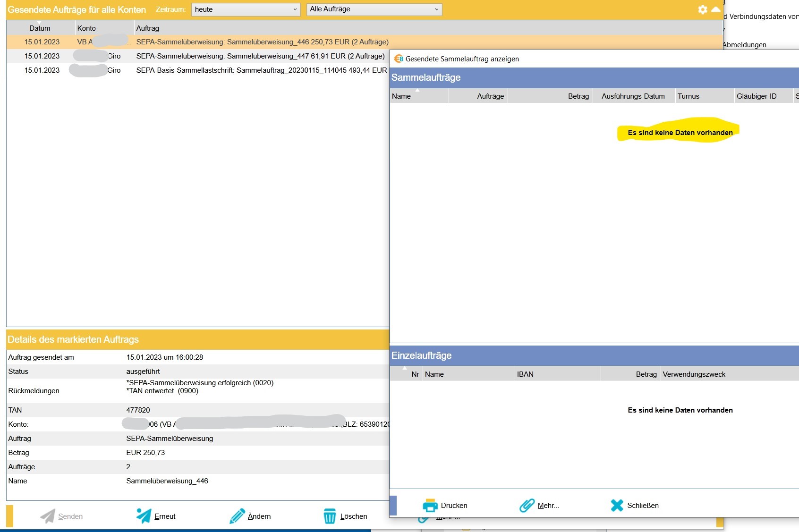
Task: Click the Löschen trash bin icon
Action: click(x=330, y=516)
